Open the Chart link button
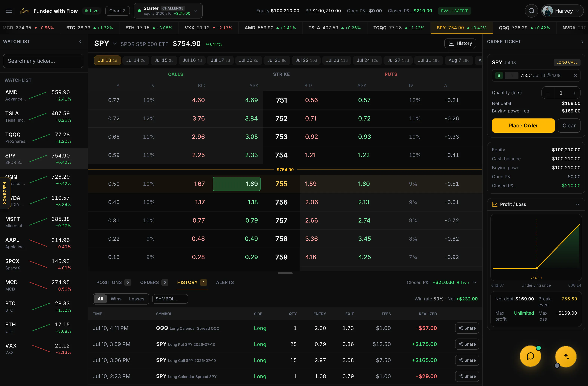The width and height of the screenshot is (588, 386). [117, 11]
